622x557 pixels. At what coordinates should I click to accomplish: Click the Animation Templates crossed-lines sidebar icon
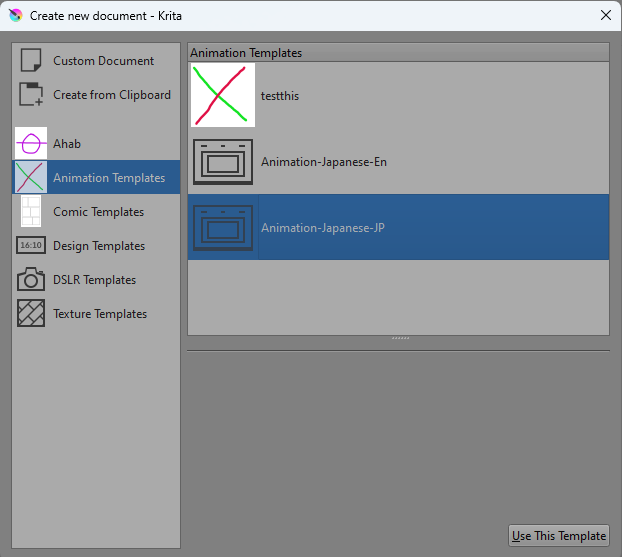coord(31,177)
